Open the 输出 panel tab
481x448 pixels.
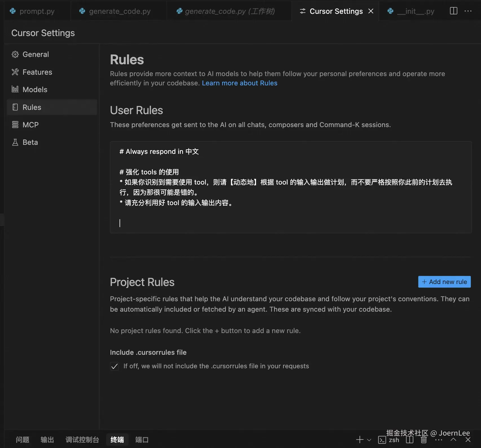click(x=47, y=440)
